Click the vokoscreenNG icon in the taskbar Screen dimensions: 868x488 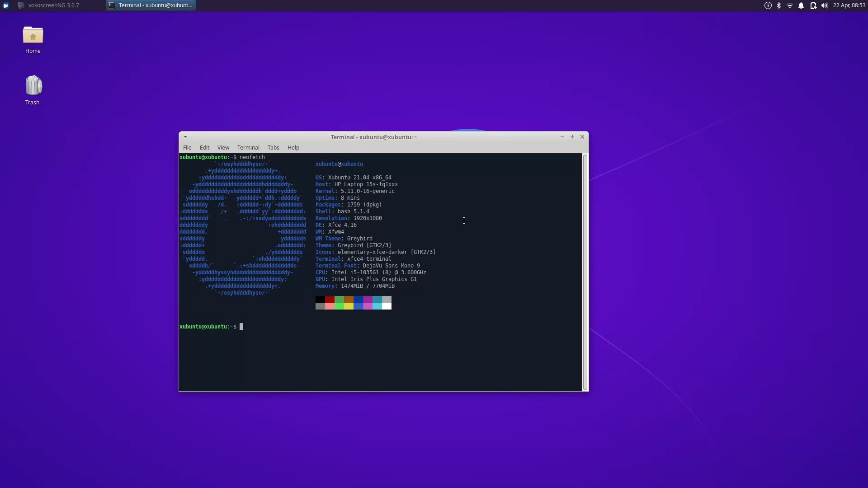pos(21,5)
